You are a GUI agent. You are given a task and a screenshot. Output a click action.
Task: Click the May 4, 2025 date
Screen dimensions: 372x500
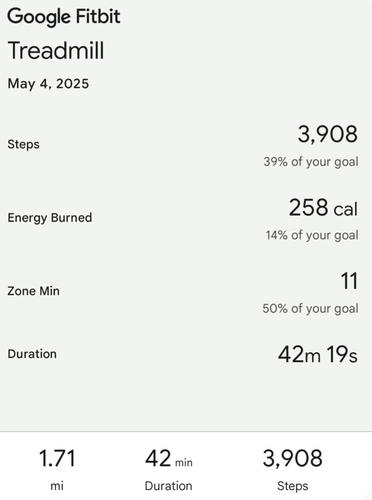(48, 84)
